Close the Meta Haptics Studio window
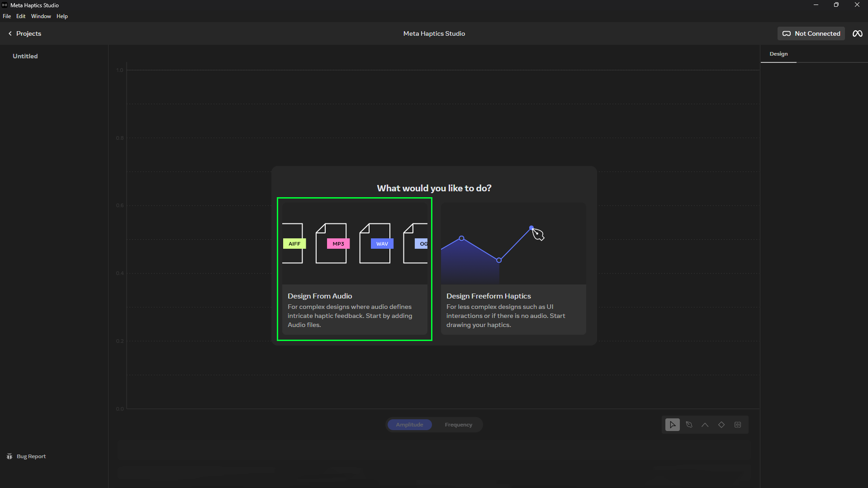868x488 pixels. 857,5
